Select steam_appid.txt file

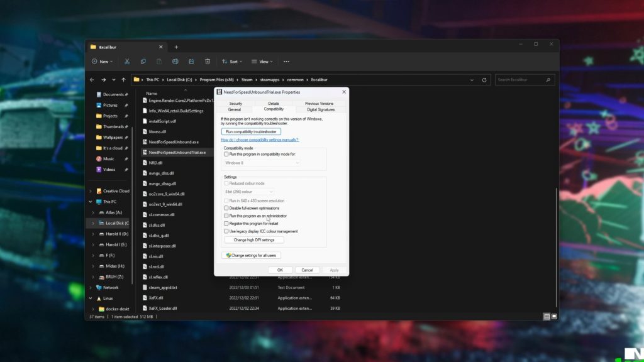click(163, 288)
